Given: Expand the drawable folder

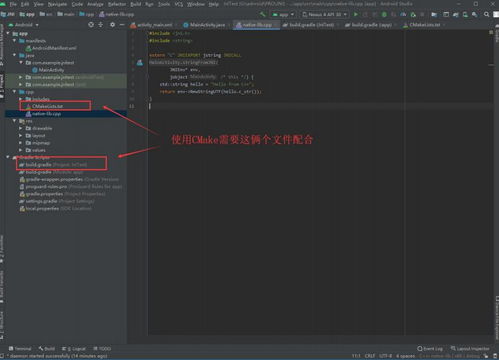Looking at the screenshot, I should coord(21,128).
